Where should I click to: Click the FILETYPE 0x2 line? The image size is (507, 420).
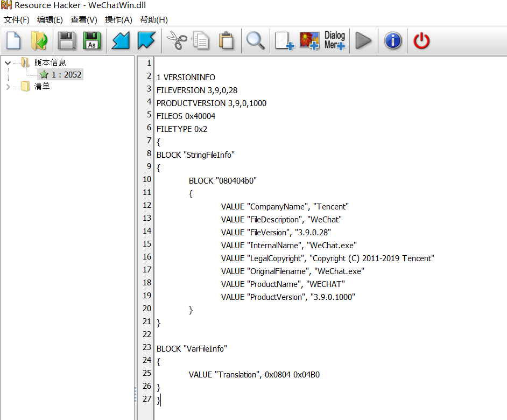[182, 129]
